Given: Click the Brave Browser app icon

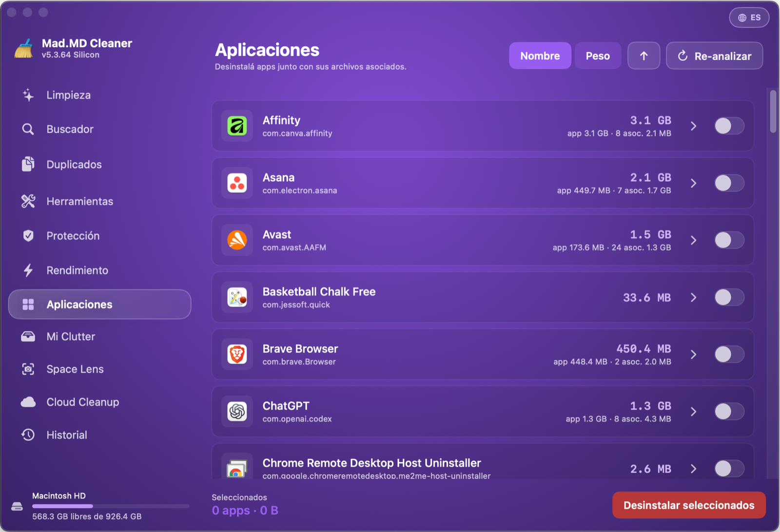Looking at the screenshot, I should tap(237, 354).
